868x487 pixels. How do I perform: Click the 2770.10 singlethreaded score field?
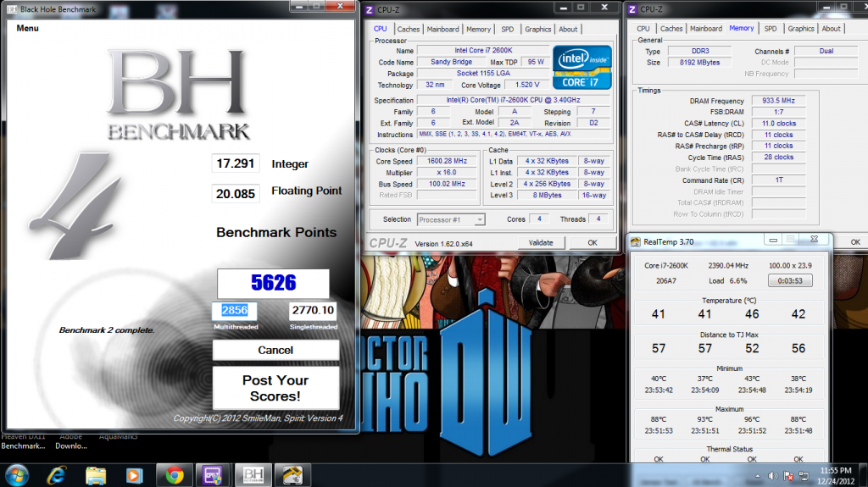click(x=313, y=311)
